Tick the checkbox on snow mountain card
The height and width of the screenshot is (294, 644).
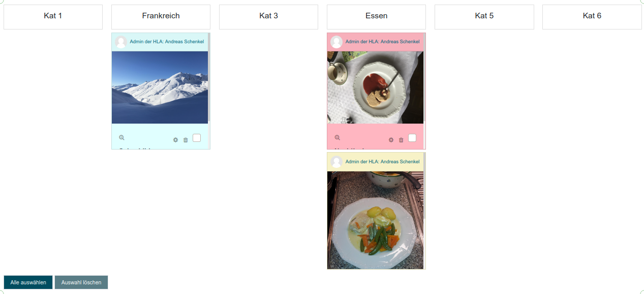(197, 138)
